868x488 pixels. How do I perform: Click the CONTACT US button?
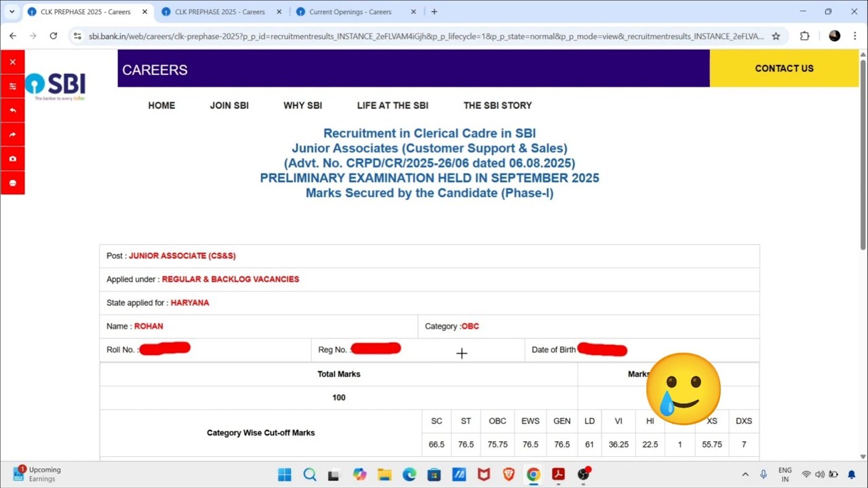784,68
